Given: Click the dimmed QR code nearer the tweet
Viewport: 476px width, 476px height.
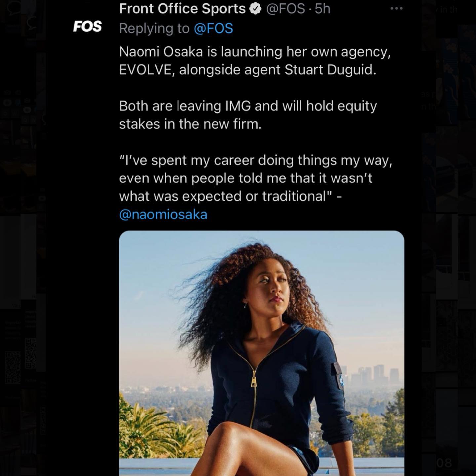Looking at the screenshot, I should pos(31,353).
